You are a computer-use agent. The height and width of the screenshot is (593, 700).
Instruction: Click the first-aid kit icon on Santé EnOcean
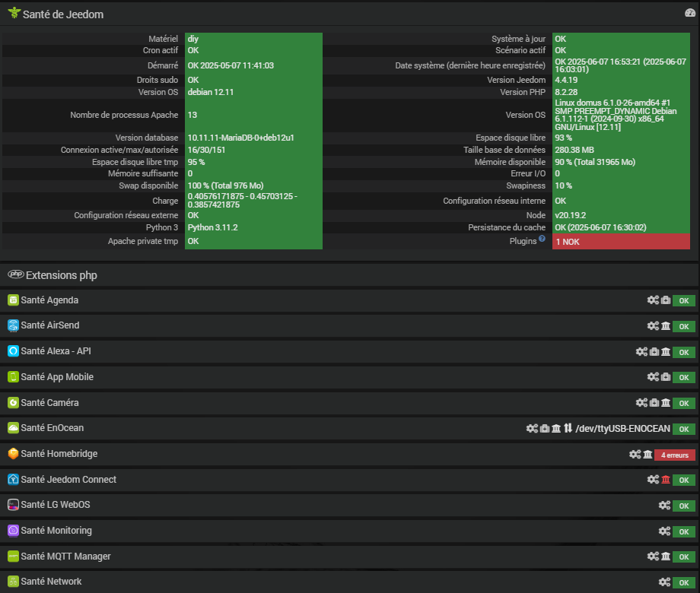click(x=545, y=429)
